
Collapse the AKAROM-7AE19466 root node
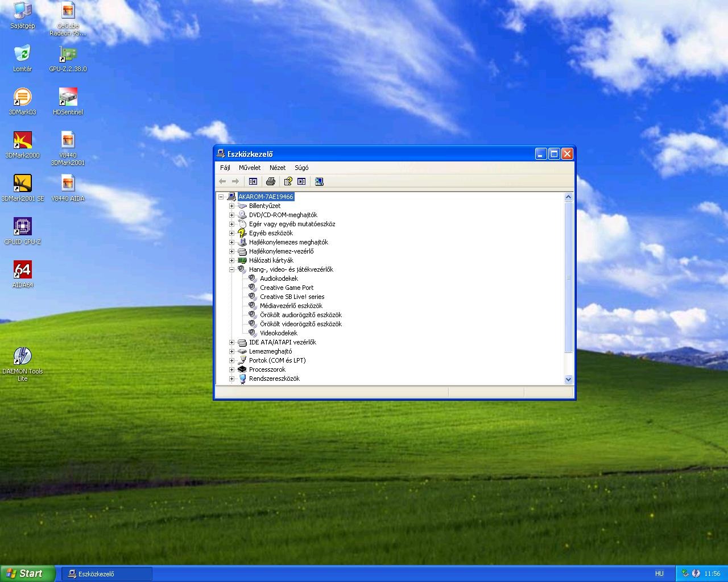pyautogui.click(x=221, y=197)
